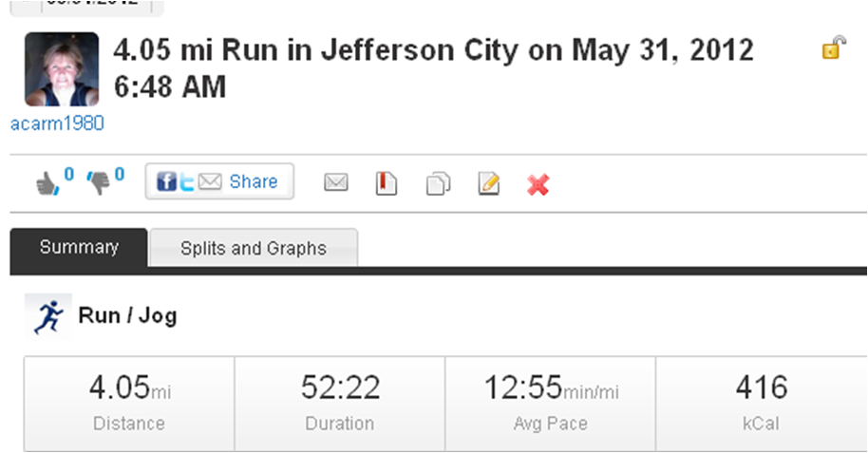The image size is (868, 453).
Task: Open the Summary tab
Action: pos(79,248)
